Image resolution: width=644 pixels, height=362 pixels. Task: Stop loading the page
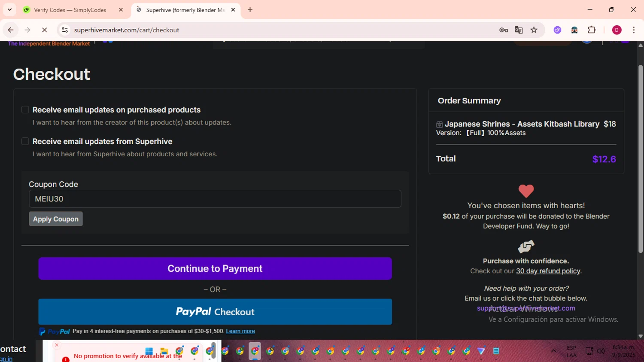pyautogui.click(x=45, y=30)
